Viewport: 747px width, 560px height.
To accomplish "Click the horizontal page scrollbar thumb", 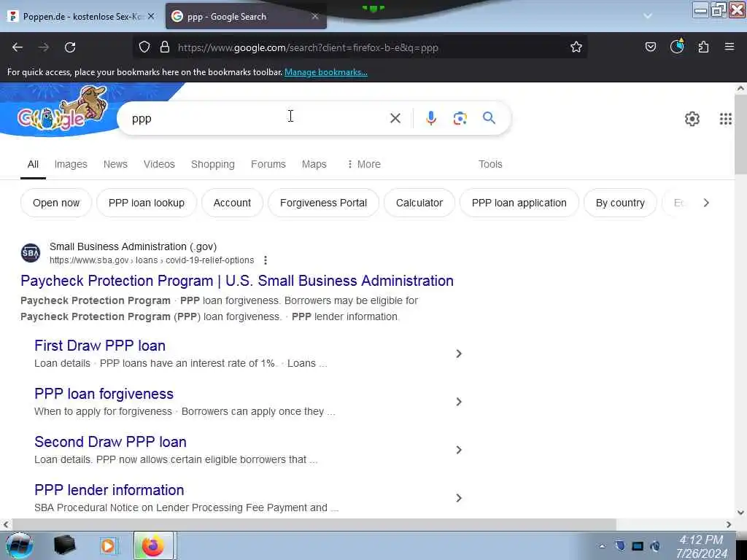I will click(314, 524).
